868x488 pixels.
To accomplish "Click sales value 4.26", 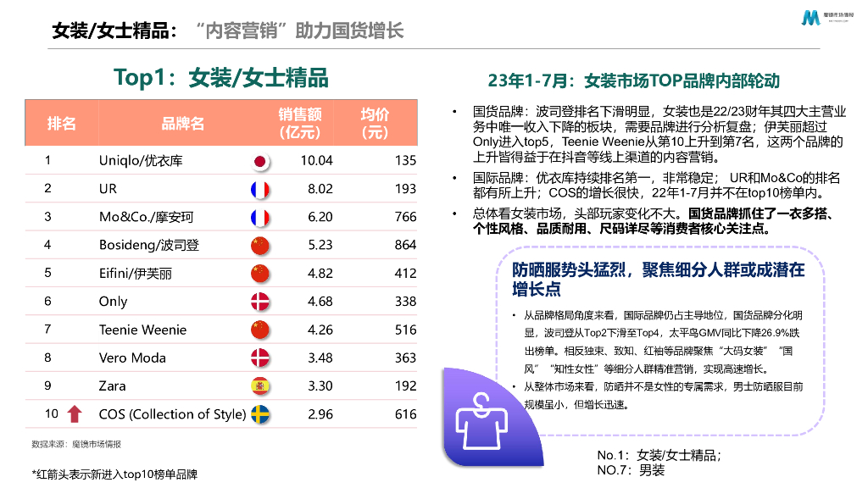I will pyautogui.click(x=320, y=330).
